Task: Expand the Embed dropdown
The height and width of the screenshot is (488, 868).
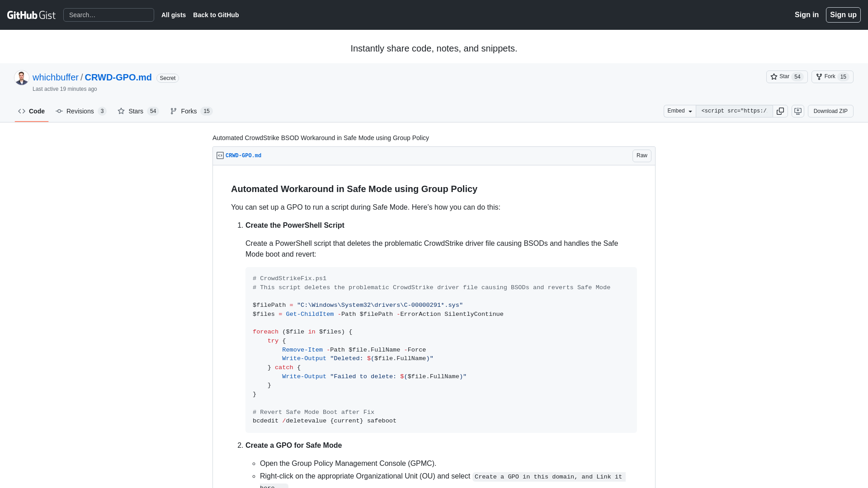Action: [680, 111]
